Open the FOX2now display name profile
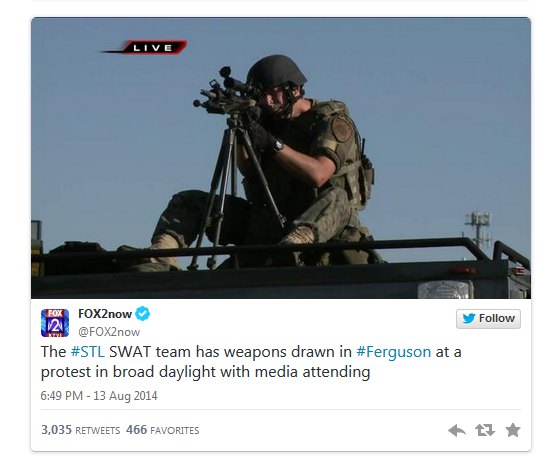 tap(105, 314)
